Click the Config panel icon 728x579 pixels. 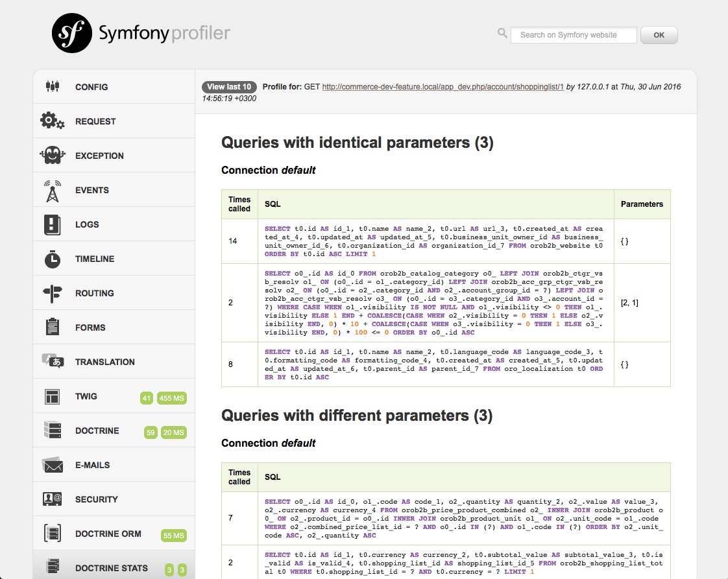click(53, 86)
